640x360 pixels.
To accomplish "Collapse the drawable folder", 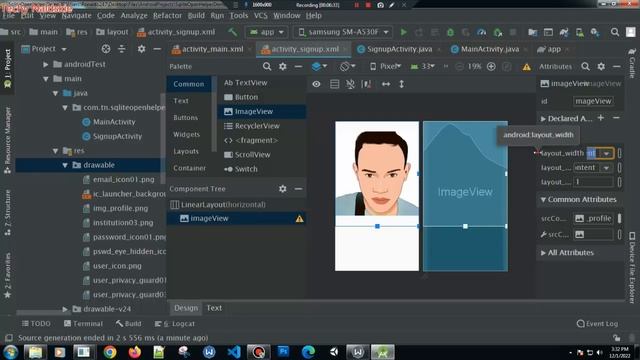I will pyautogui.click(x=64, y=165).
